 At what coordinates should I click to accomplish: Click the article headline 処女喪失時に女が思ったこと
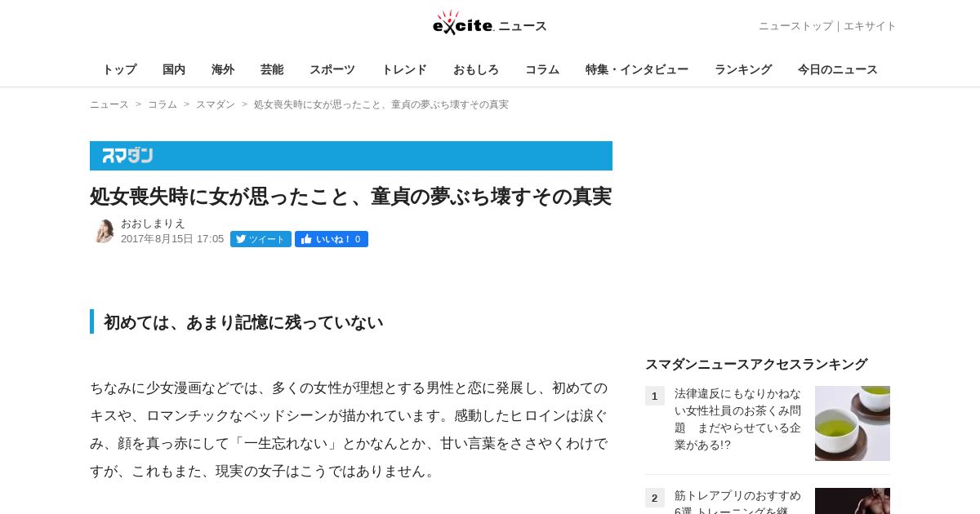[x=350, y=197]
